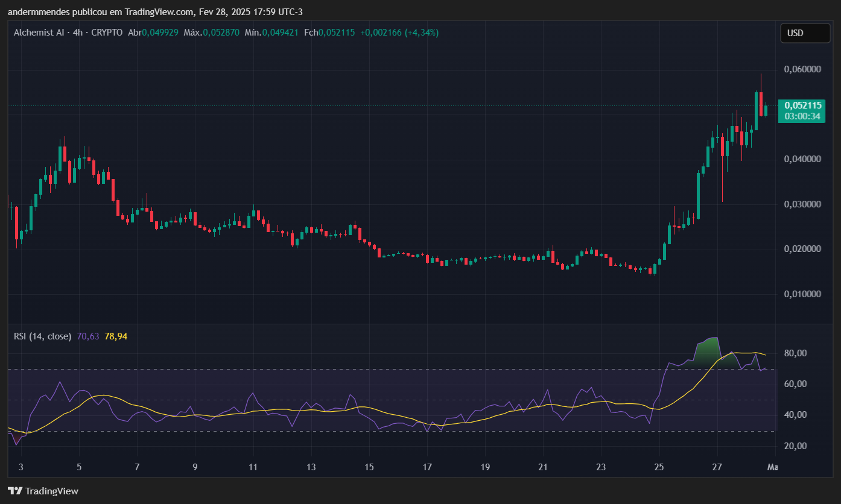Viewport: 841px width, 504px height.
Task: Click the 0,010000 price axis label
Action: (802, 294)
